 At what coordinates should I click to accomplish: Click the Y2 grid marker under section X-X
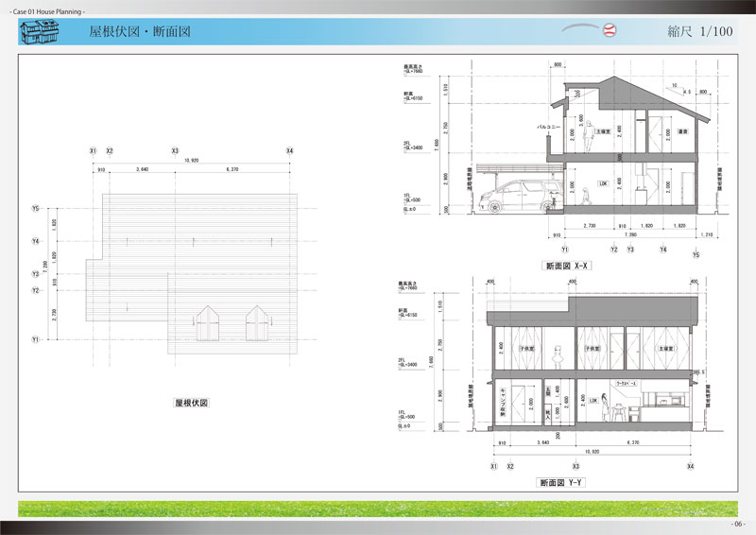(x=613, y=249)
